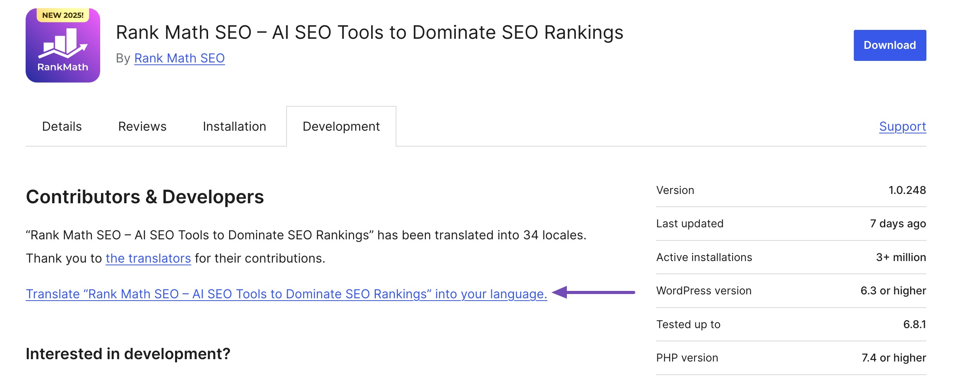Follow the "the translators" link

[148, 258]
